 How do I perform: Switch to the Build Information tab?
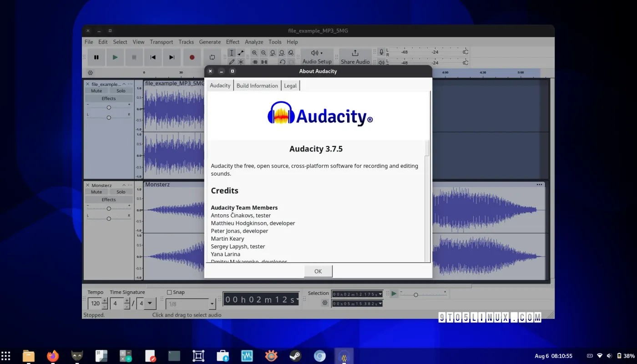[x=257, y=86]
